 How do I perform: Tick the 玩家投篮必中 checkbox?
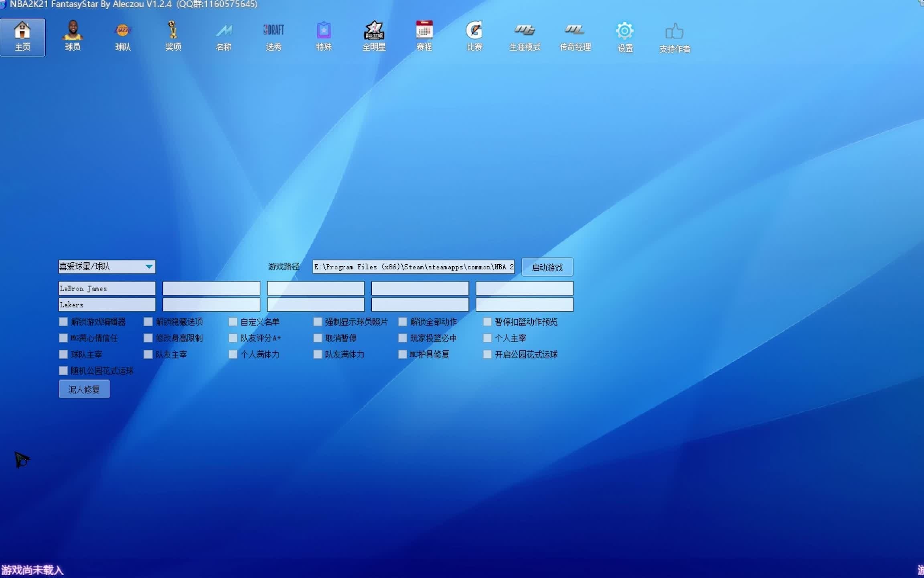[x=403, y=338]
